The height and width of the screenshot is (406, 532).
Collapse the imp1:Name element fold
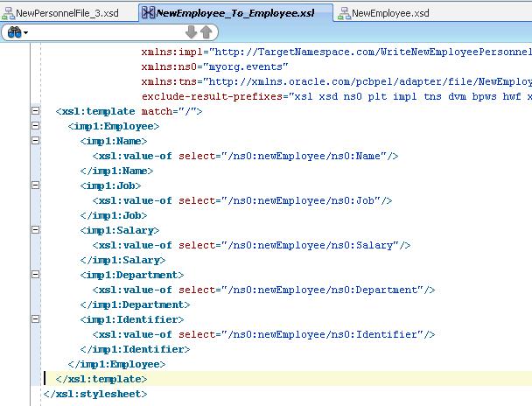pyautogui.click(x=35, y=141)
